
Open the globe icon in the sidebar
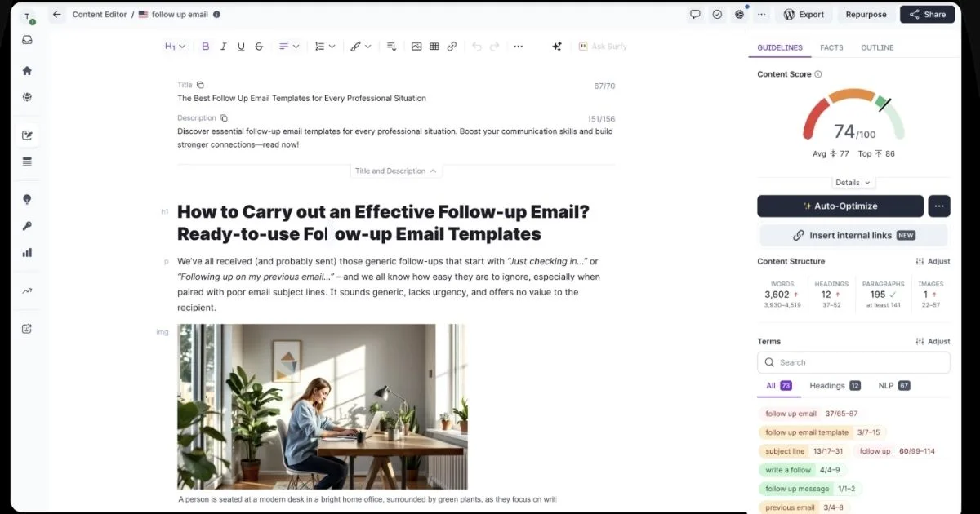click(x=27, y=97)
